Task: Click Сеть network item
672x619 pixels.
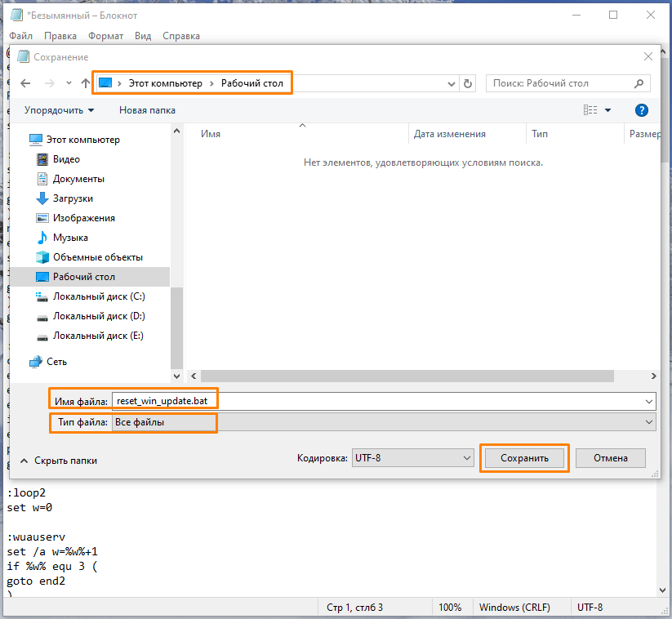Action: 57,362
